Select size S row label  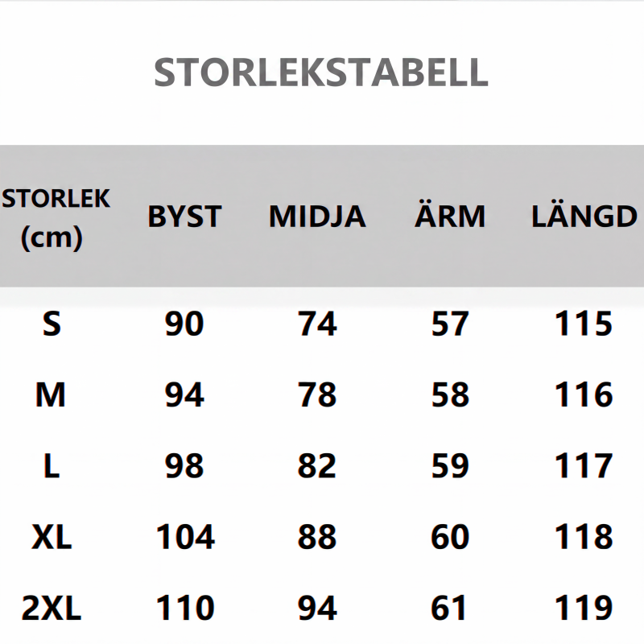click(52, 324)
